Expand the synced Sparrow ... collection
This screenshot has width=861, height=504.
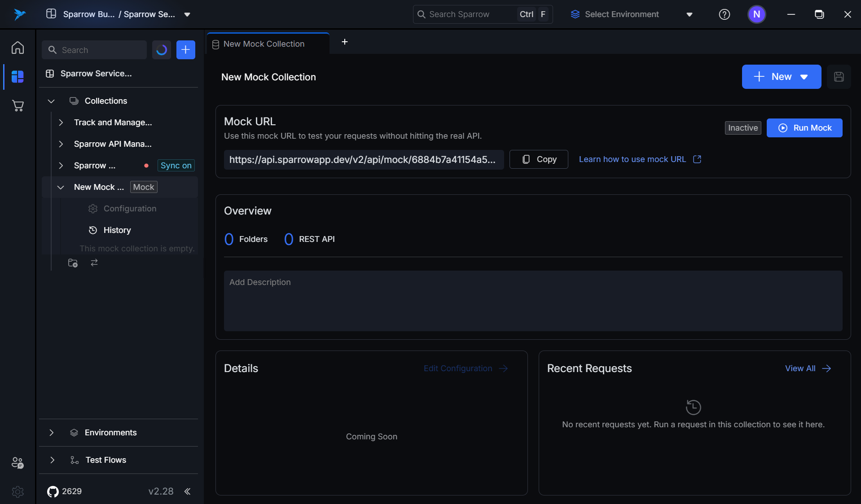click(x=61, y=166)
